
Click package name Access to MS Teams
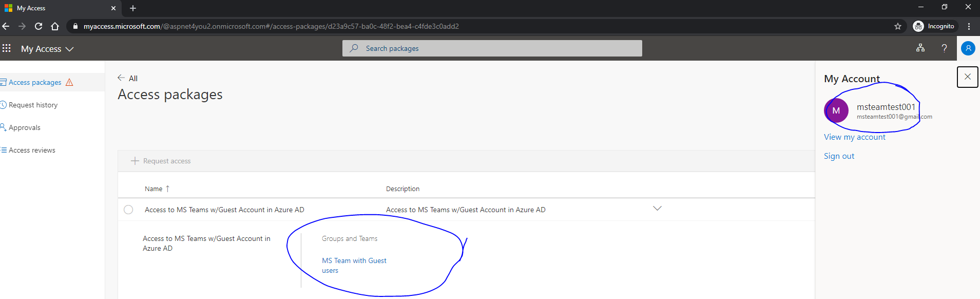pos(224,210)
